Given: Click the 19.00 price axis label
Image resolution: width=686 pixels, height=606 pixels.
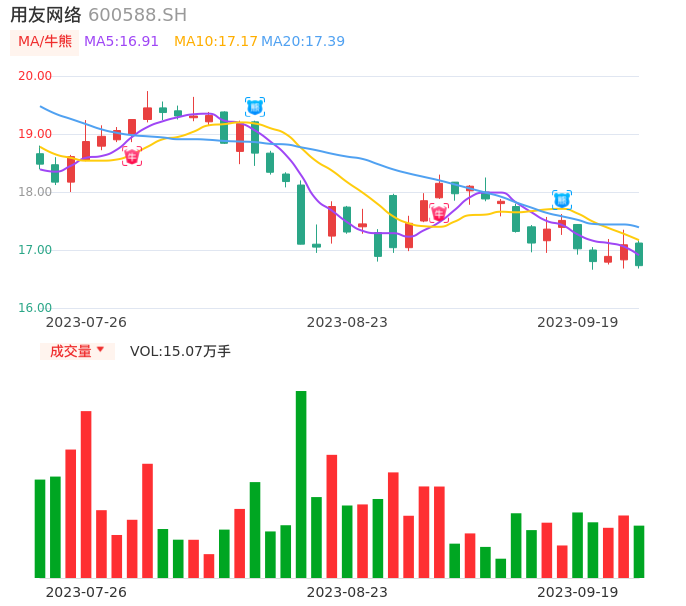Looking at the screenshot, I should [x=35, y=134].
